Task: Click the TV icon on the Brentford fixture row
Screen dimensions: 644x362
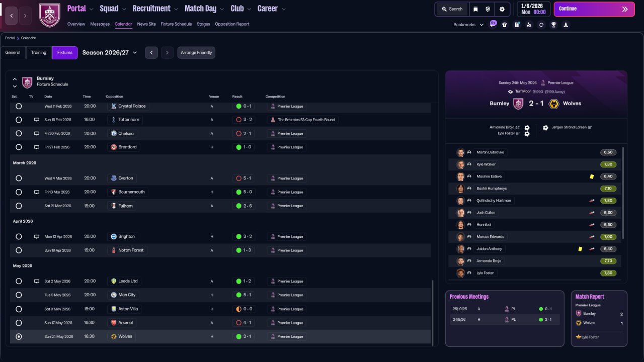Action: (37, 147)
